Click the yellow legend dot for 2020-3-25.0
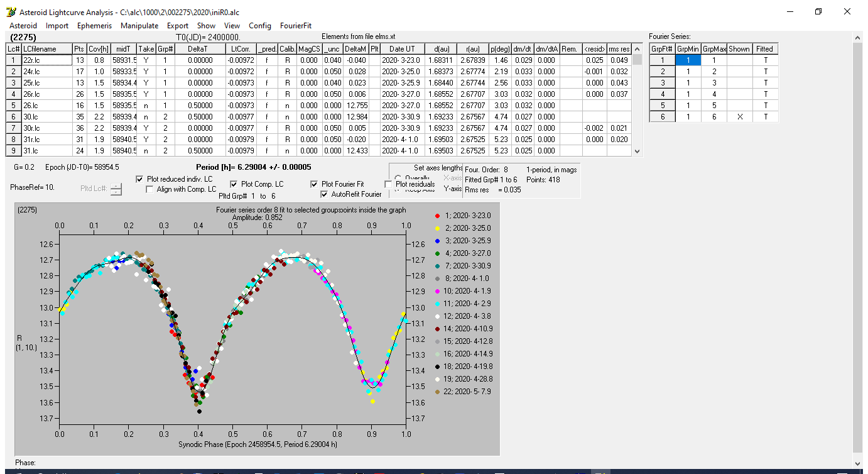868x474 pixels. pyautogui.click(x=438, y=228)
